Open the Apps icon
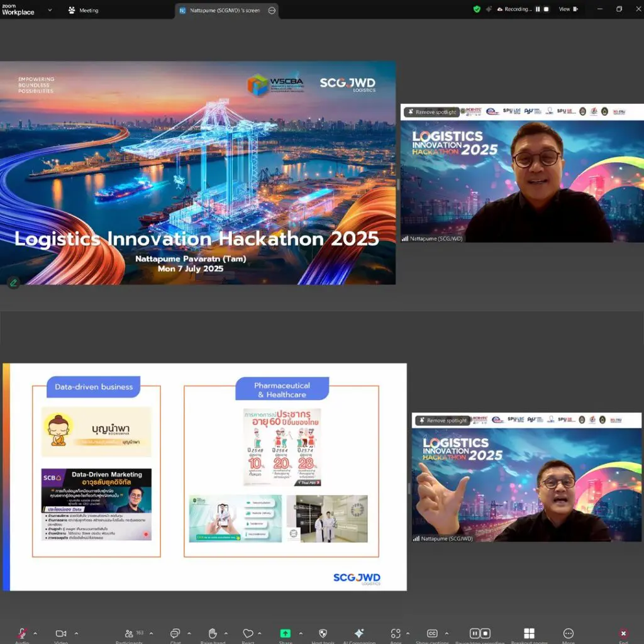Viewport: 644px width, 644px height. point(396,633)
